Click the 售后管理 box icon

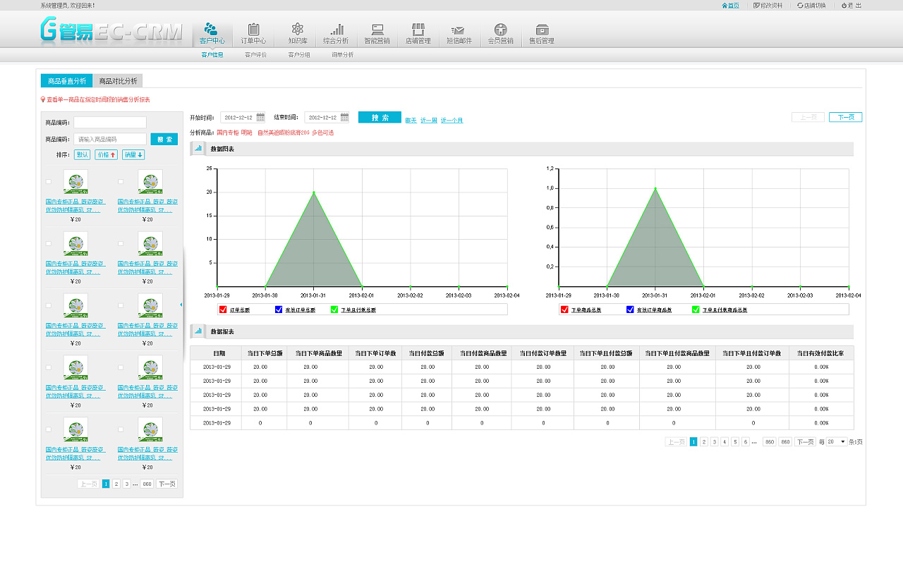(x=542, y=30)
